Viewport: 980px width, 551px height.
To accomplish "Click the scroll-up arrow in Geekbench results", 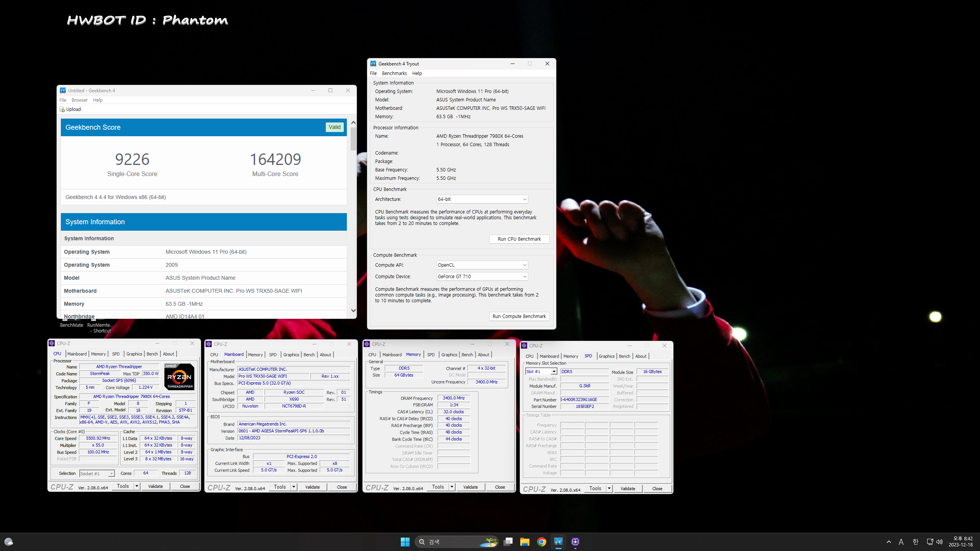I will (353, 122).
